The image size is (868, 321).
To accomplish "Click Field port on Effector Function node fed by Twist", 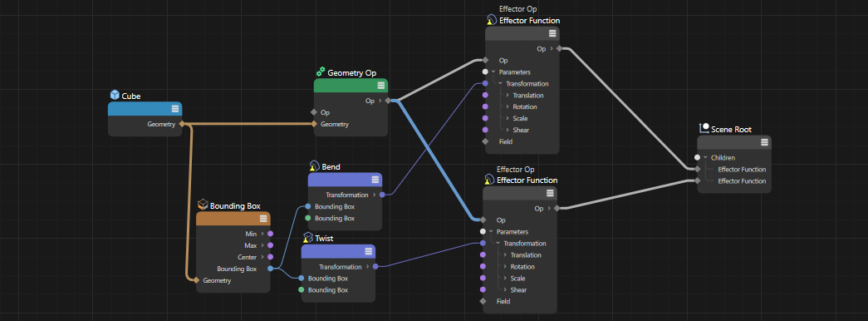I will [x=483, y=302].
